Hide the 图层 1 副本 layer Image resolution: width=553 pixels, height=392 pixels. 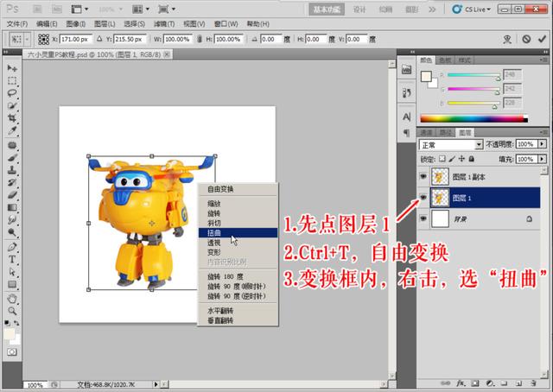click(x=423, y=176)
